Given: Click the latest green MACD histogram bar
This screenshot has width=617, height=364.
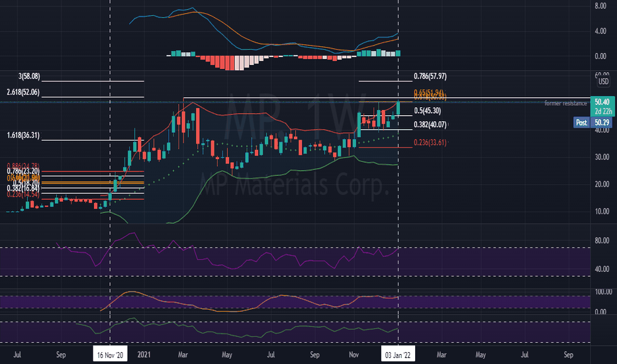Looking at the screenshot, I should (399, 53).
